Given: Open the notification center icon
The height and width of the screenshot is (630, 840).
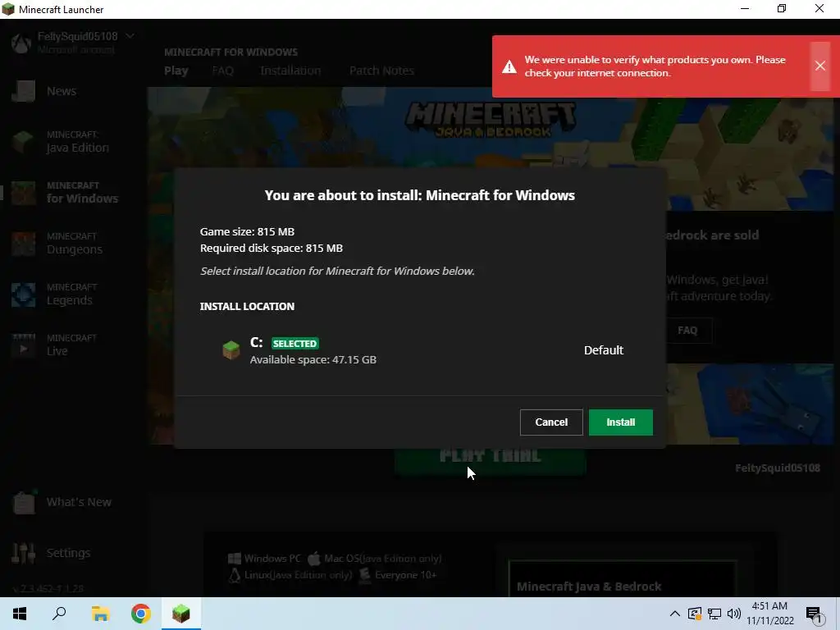Looking at the screenshot, I should 815,615.
